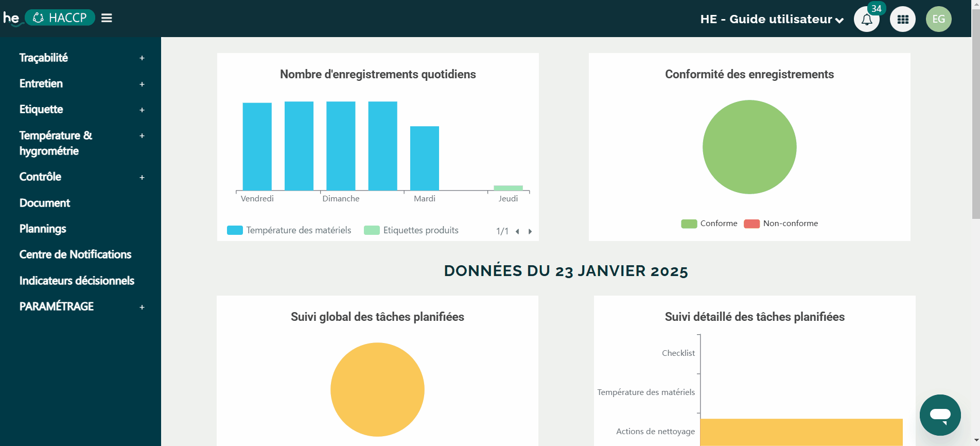The width and height of the screenshot is (980, 446).
Task: Toggle Conforme legend swatch
Action: [x=689, y=224]
